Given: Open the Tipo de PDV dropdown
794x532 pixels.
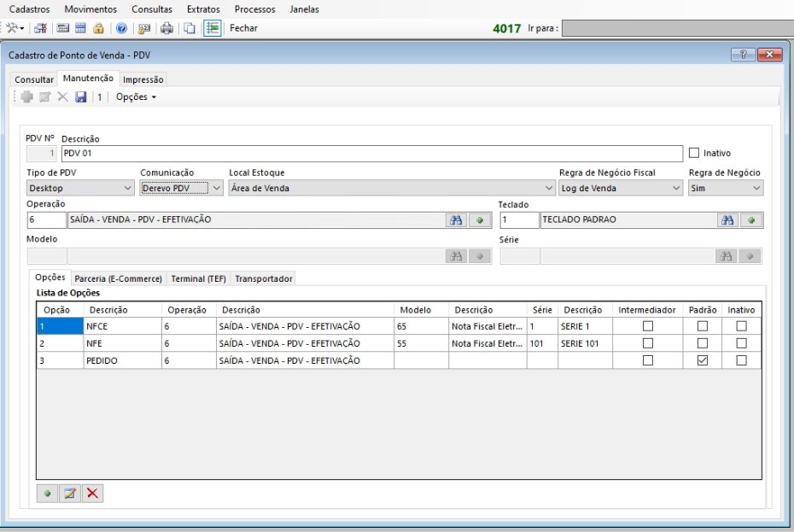Looking at the screenshot, I should pyautogui.click(x=80, y=188).
